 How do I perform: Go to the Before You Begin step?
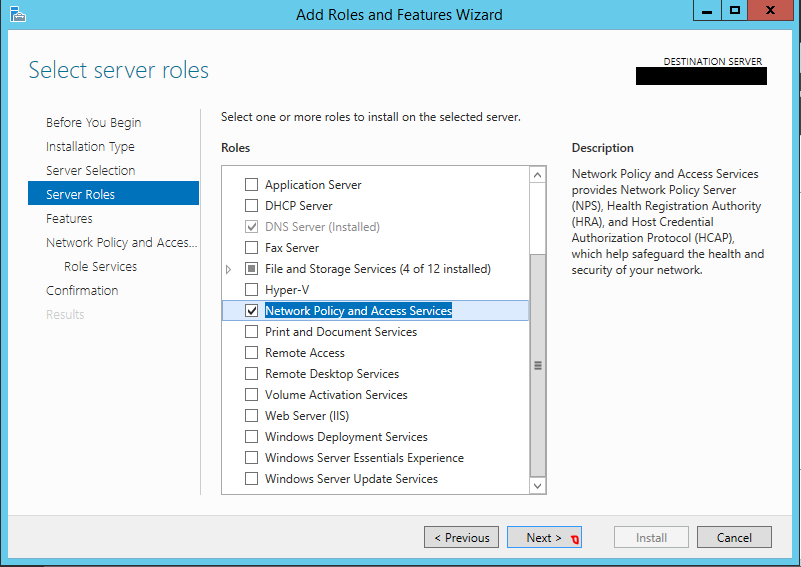tap(93, 123)
